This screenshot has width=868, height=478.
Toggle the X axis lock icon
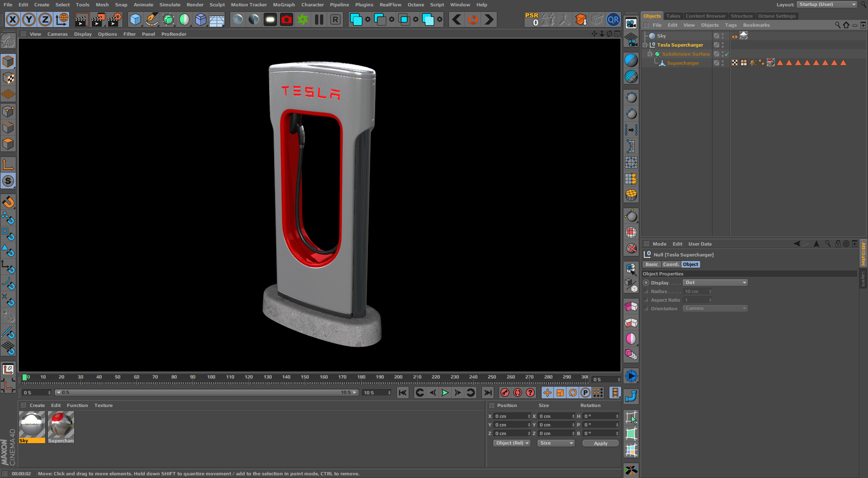[13, 20]
